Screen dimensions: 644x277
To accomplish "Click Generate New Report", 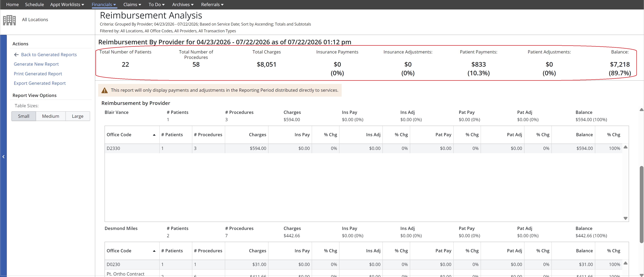I will point(36,64).
